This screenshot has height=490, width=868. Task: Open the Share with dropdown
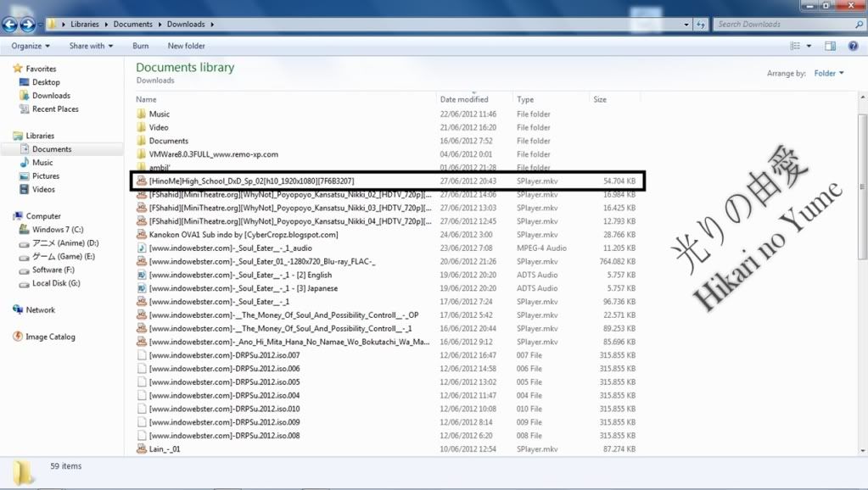(92, 46)
